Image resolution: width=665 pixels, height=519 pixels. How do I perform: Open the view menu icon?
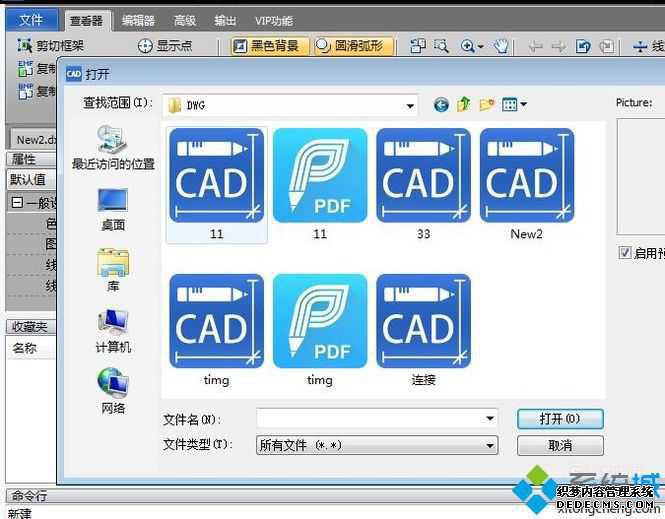pyautogui.click(x=510, y=104)
